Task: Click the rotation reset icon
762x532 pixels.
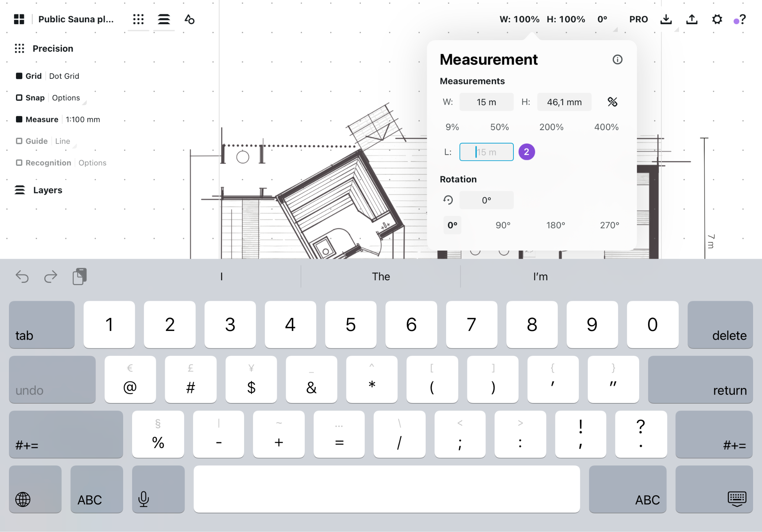Action: coord(448,200)
